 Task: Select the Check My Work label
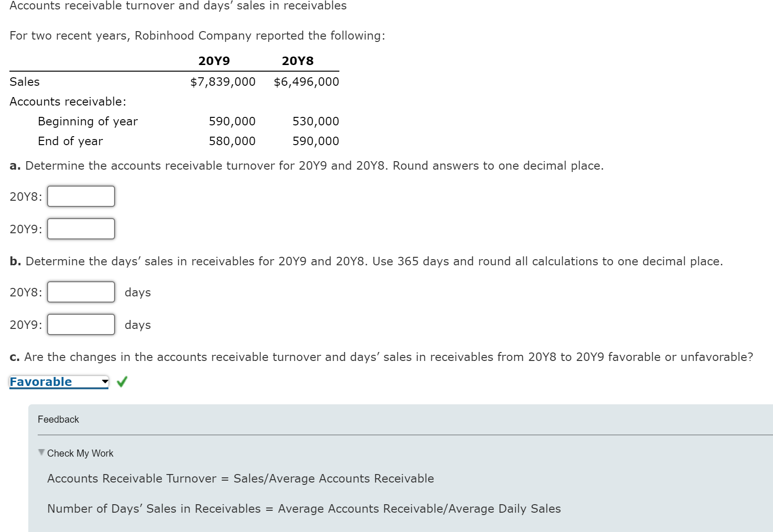click(80, 453)
